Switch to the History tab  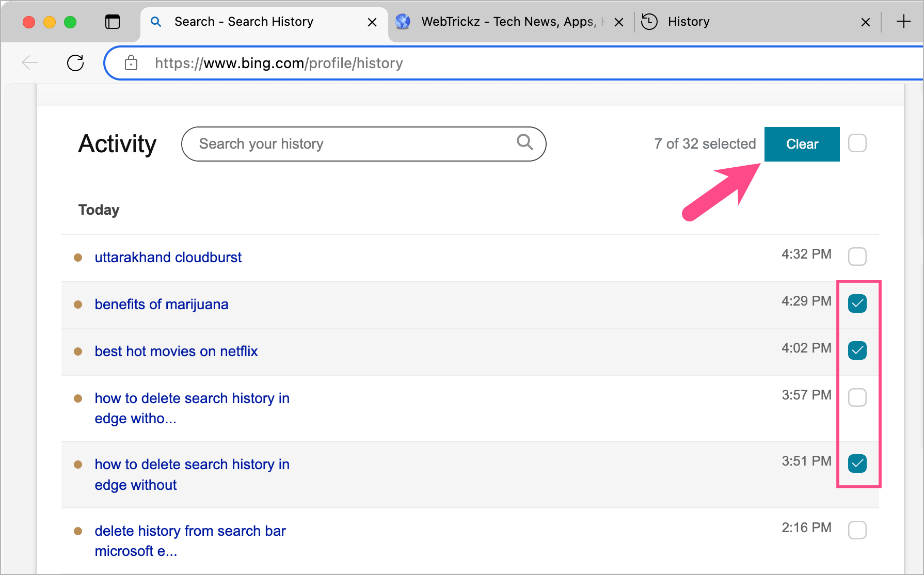689,22
